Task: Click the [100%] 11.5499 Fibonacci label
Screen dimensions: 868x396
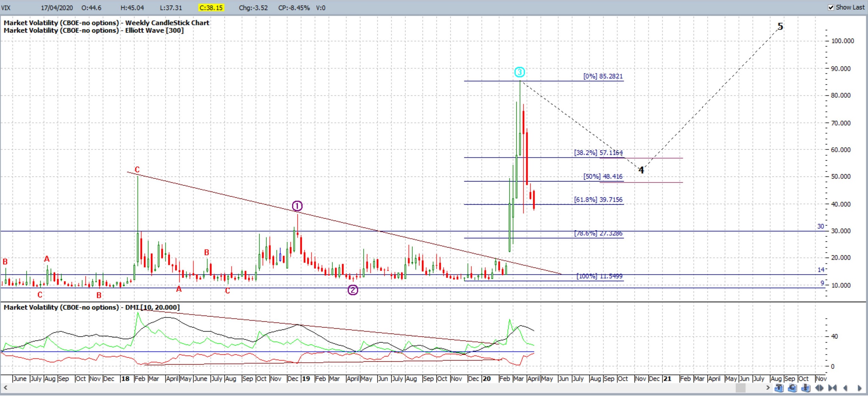Action: point(600,276)
